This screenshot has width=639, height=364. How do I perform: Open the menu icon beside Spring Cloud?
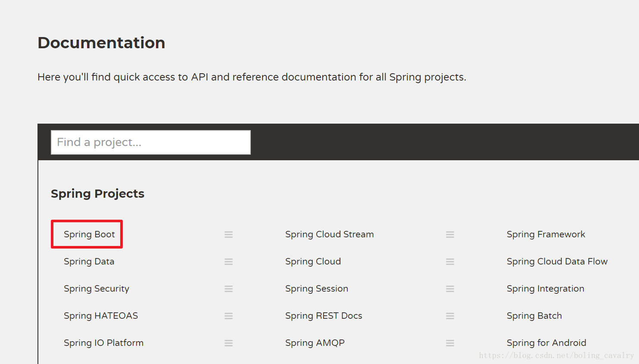click(450, 262)
